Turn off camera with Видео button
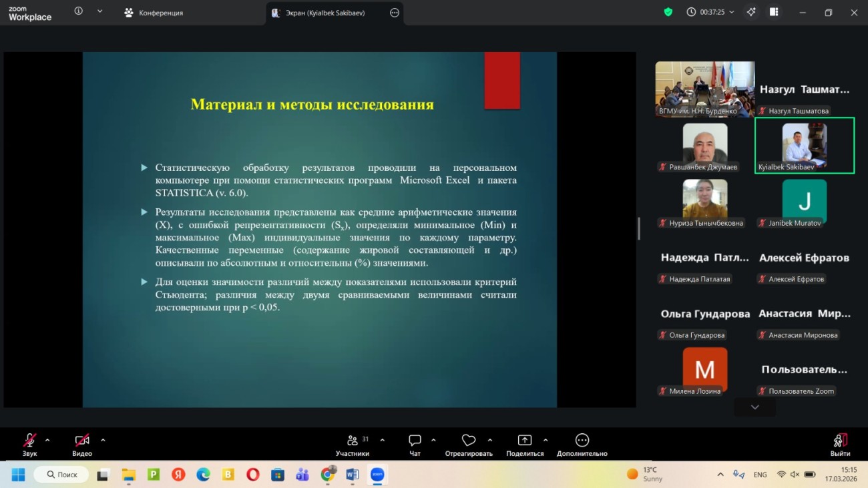The height and width of the screenshot is (488, 868). click(x=80, y=441)
